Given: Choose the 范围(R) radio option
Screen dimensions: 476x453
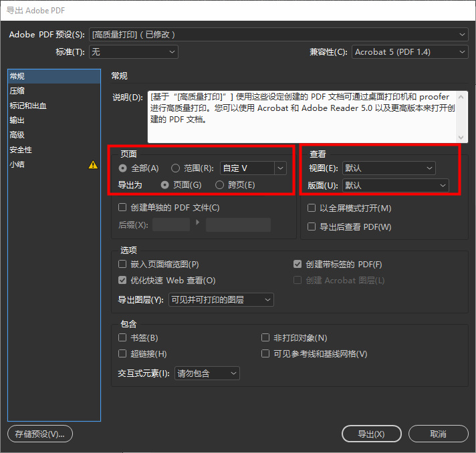Looking at the screenshot, I should coord(176,168).
